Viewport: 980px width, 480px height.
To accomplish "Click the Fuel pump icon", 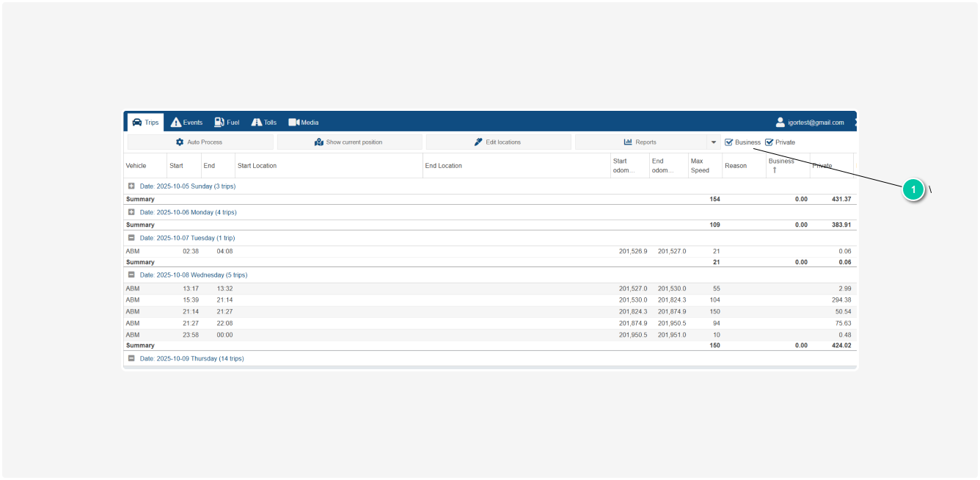I will pos(219,123).
